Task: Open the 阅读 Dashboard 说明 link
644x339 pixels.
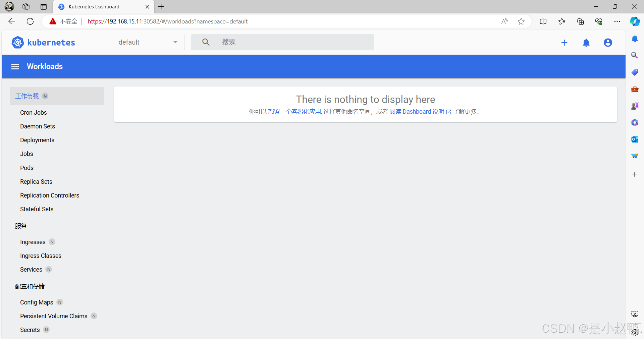Action: pos(420,112)
